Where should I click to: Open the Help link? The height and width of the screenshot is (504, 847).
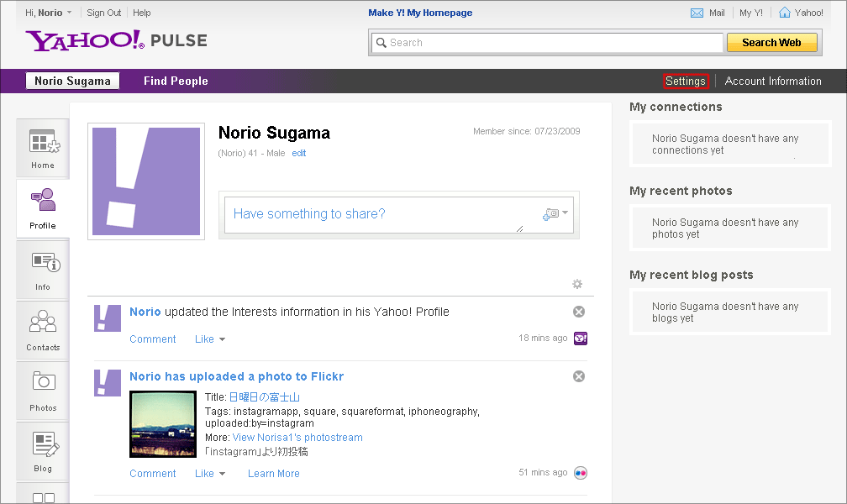click(x=141, y=13)
